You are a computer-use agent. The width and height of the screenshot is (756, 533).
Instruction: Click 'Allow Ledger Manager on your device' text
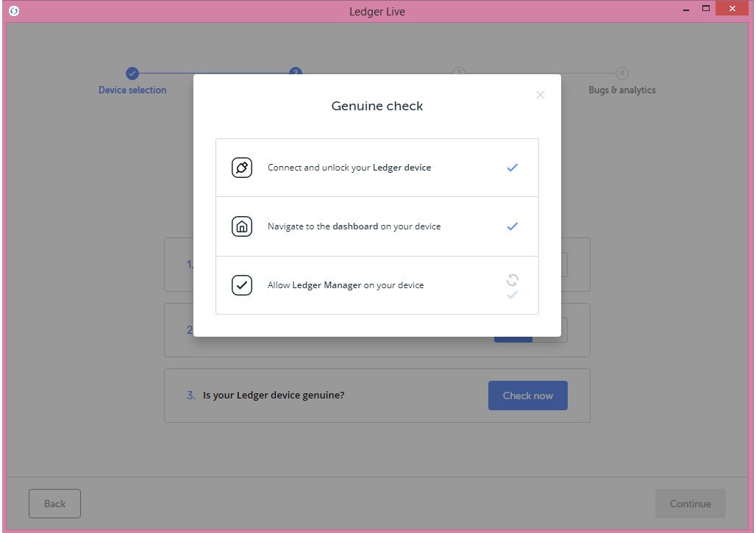(346, 285)
